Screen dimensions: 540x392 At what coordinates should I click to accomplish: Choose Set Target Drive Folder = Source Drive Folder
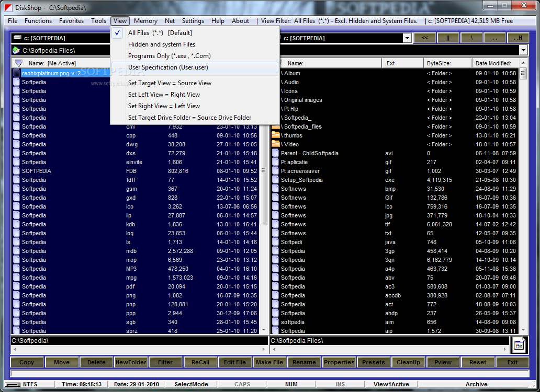coord(195,118)
